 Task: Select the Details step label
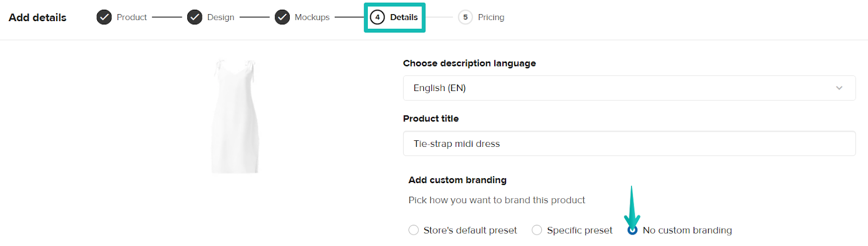point(404,17)
